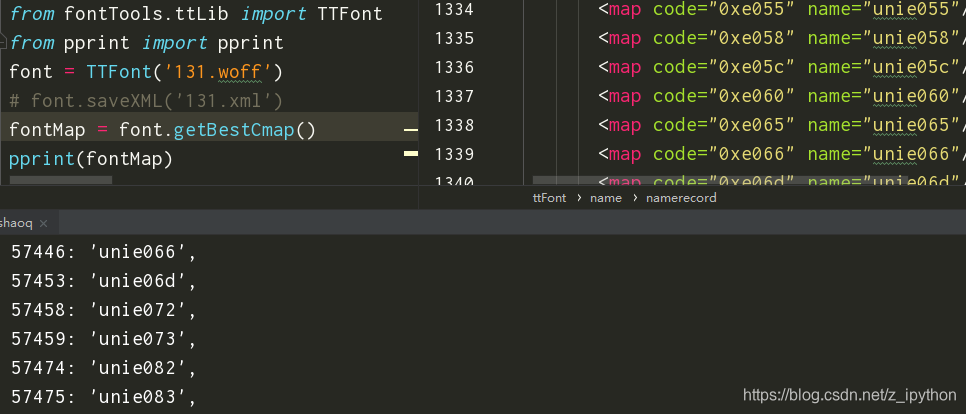The height and width of the screenshot is (414, 966).
Task: Click output line 57475: 'unie083'
Action: (104, 397)
